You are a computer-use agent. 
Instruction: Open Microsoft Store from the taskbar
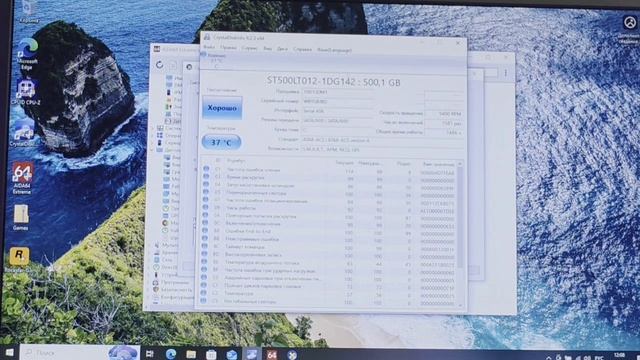(211, 354)
